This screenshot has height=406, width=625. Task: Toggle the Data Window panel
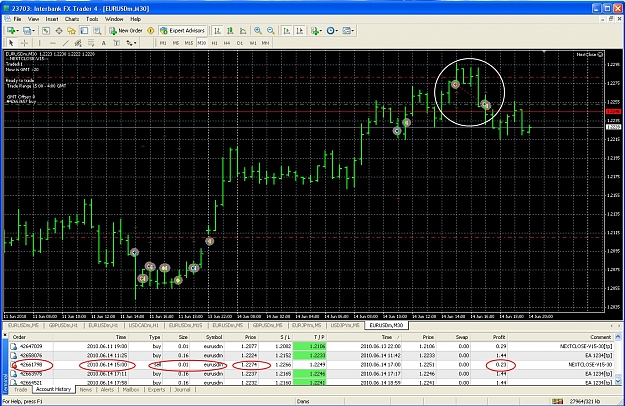coord(59,31)
